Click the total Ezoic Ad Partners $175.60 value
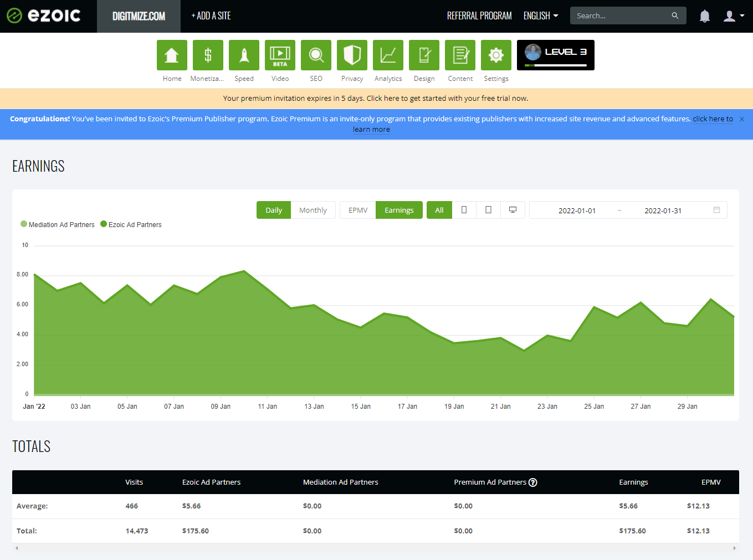The height and width of the screenshot is (560, 753). [x=196, y=531]
